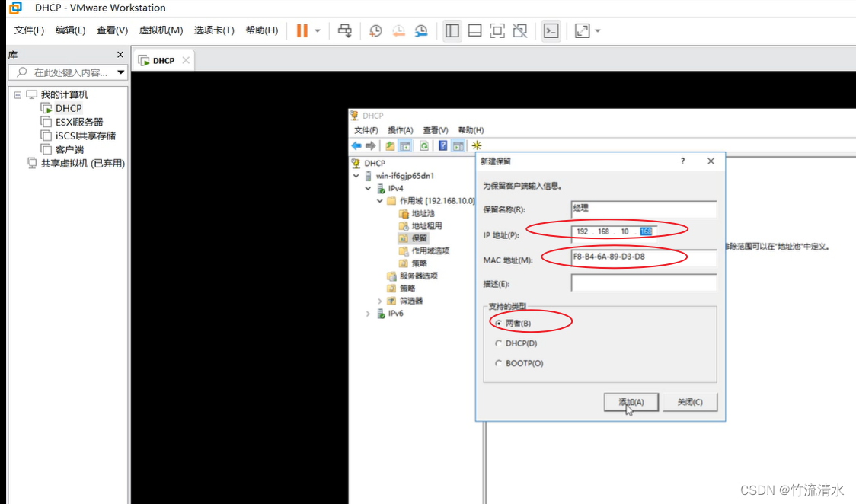The height and width of the screenshot is (504, 856).
Task: Select 客户端 VM in library
Action: coord(69,149)
